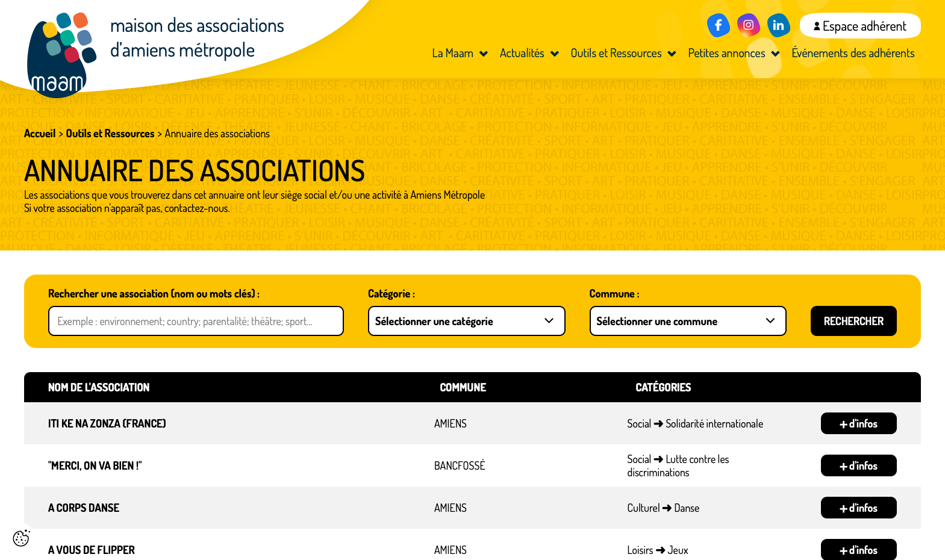Open the Maam Facebook page icon
945x560 pixels.
tap(718, 25)
